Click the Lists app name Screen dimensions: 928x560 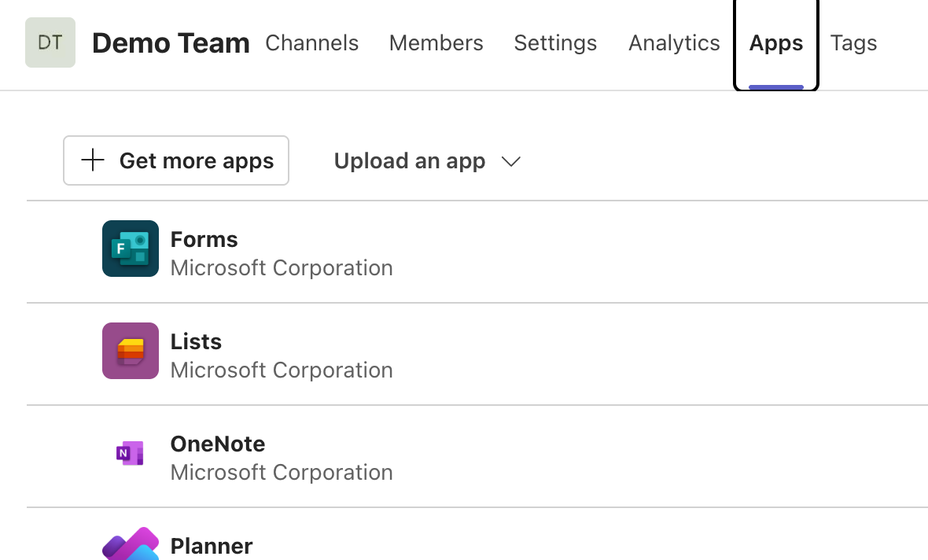click(x=196, y=341)
